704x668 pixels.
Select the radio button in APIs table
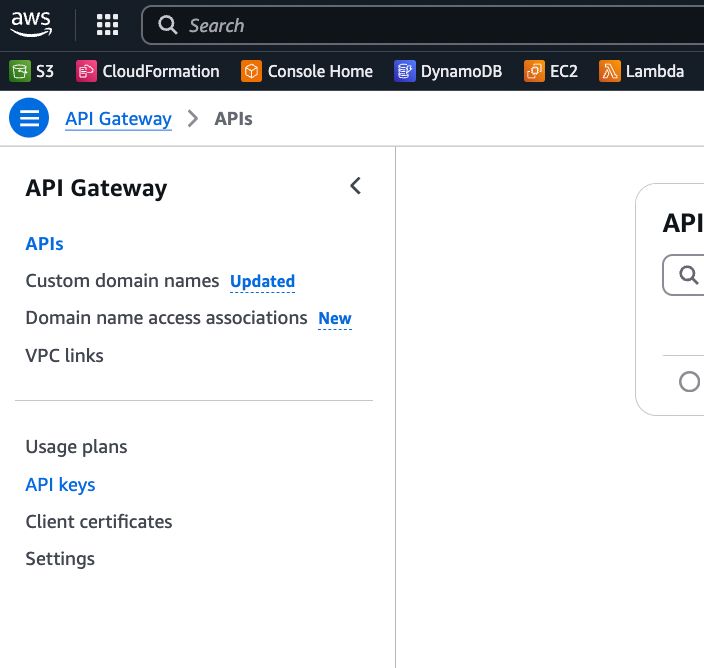(689, 382)
